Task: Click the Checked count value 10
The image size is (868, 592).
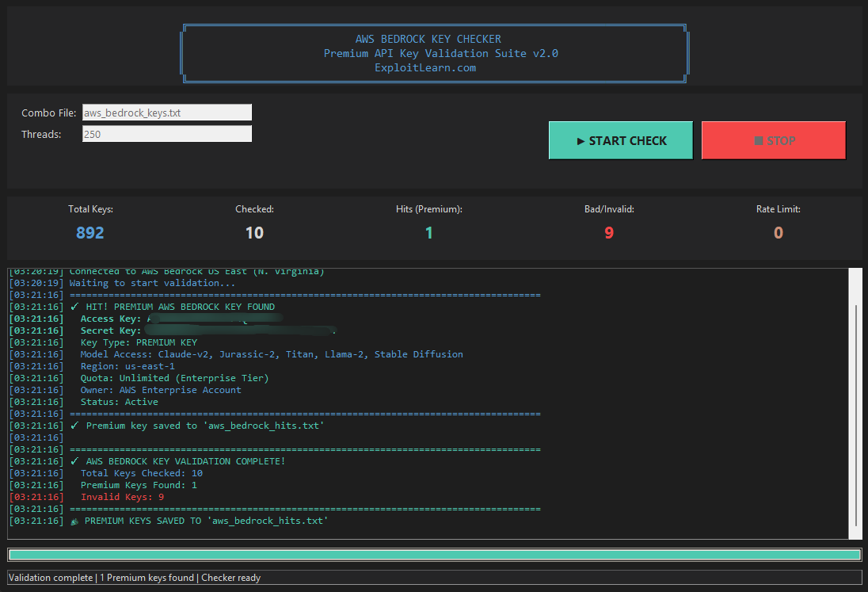Action: point(255,232)
